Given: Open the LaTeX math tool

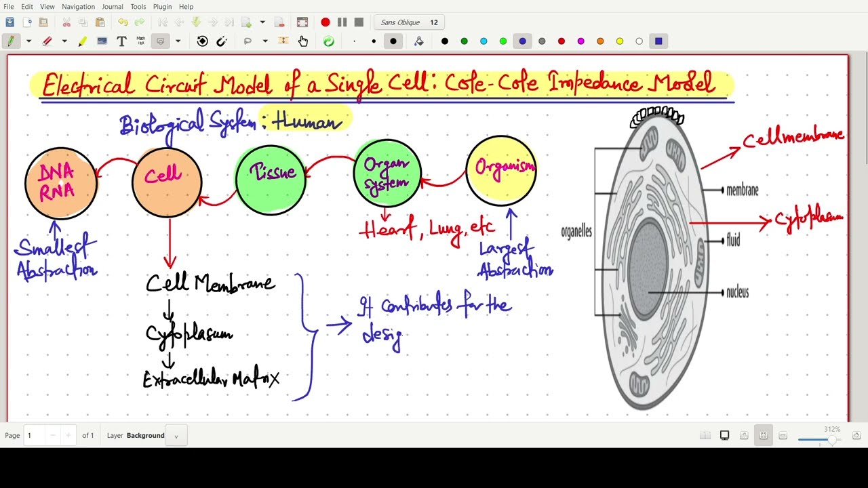Looking at the screenshot, I should point(141,41).
